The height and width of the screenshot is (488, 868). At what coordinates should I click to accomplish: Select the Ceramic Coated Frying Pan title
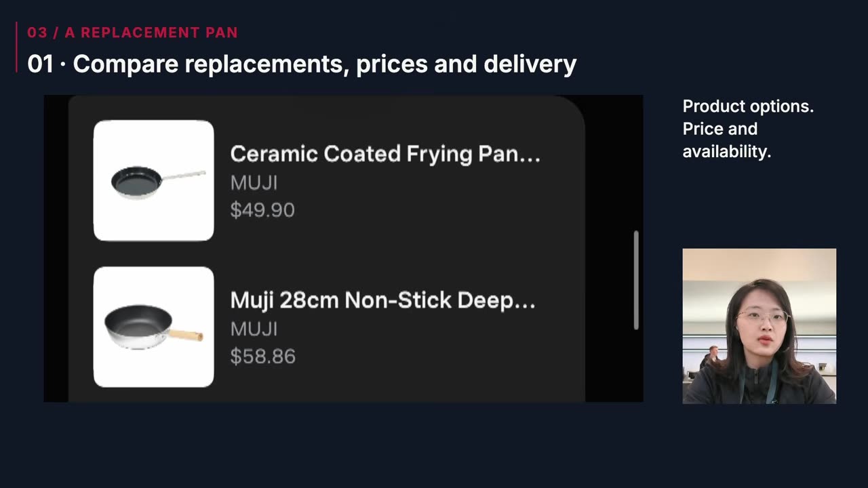click(x=385, y=154)
